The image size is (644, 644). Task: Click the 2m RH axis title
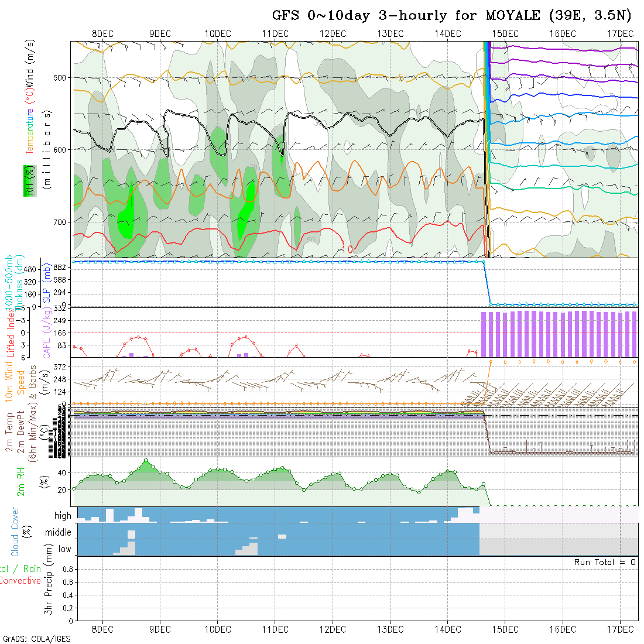(20, 482)
